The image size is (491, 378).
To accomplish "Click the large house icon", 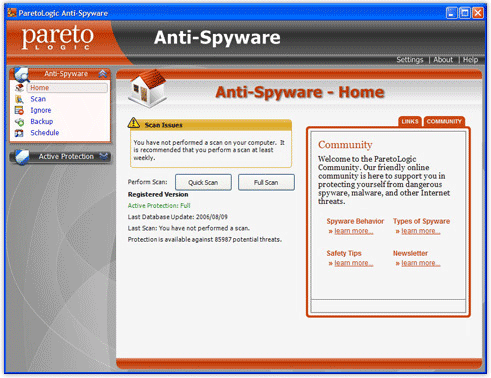I will 147,89.
